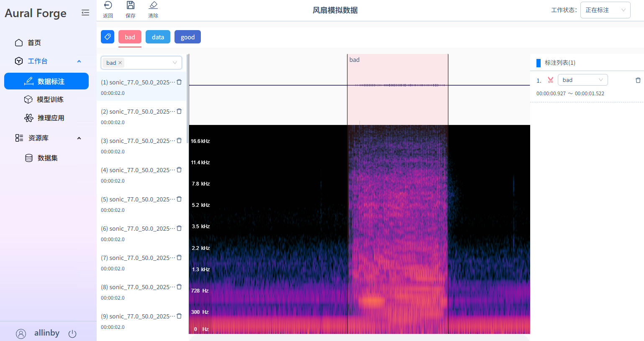Open the label dropdown for annotation 1
644x341 pixels.
[582, 80]
